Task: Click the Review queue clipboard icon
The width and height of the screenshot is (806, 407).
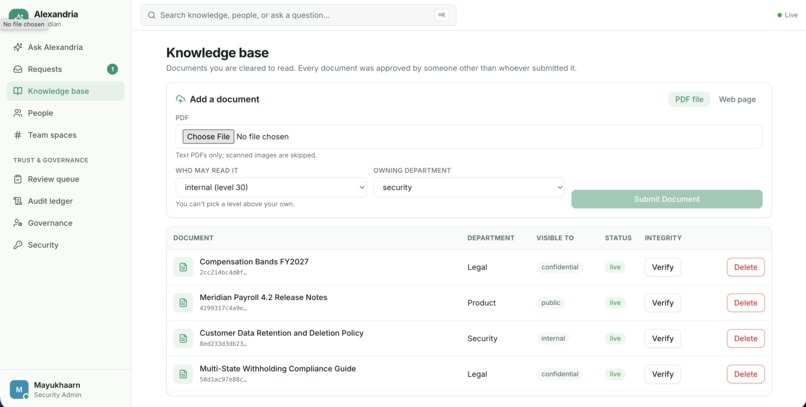Action: point(17,179)
